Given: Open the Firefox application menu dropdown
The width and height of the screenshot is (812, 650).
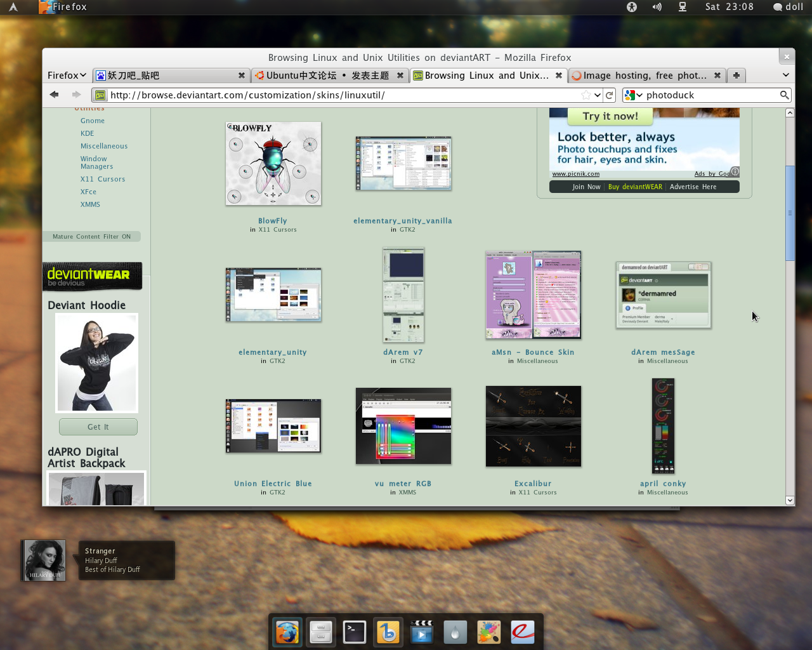Looking at the screenshot, I should (67, 76).
